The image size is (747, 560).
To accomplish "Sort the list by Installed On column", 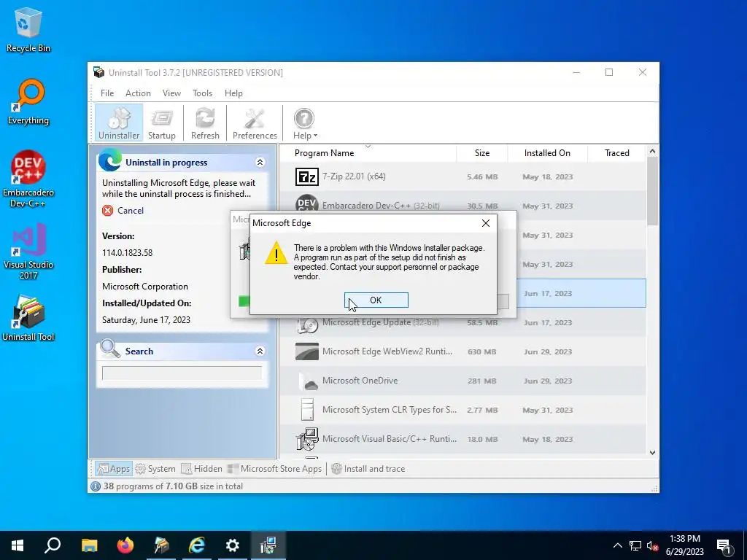I will (547, 153).
